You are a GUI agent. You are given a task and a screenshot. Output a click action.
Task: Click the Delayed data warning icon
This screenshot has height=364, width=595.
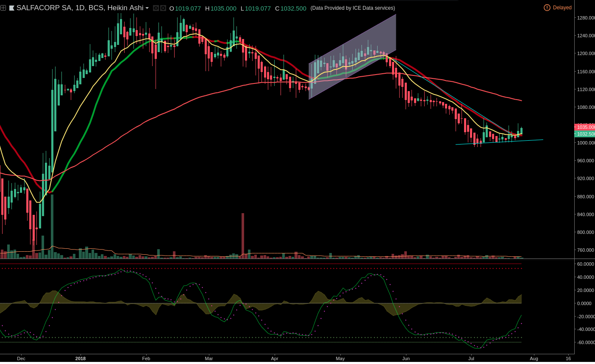click(547, 8)
